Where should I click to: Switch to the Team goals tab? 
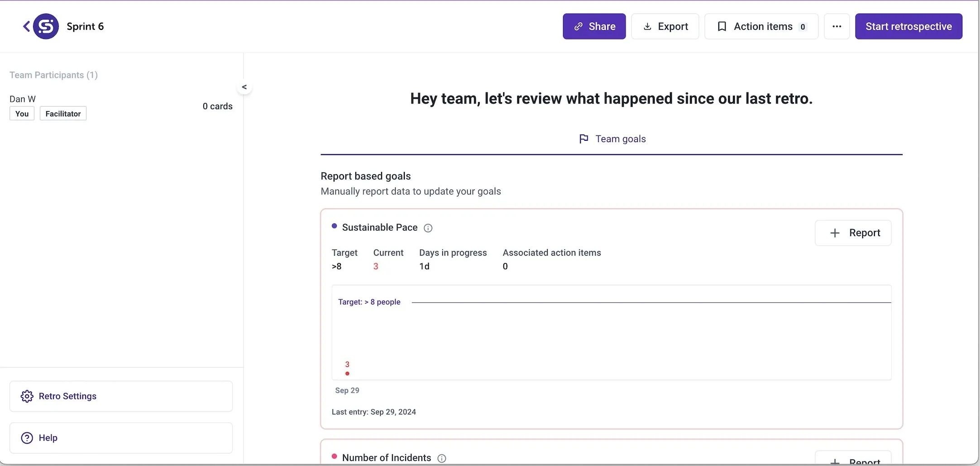(x=621, y=138)
